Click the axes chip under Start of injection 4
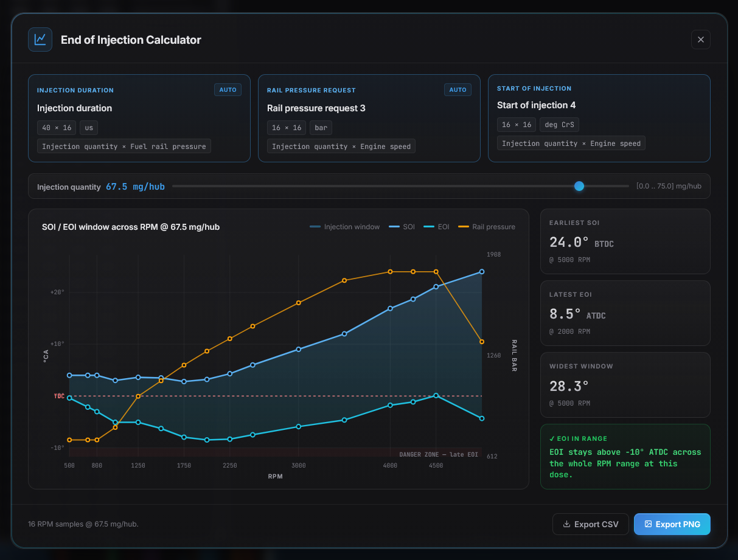 (x=571, y=143)
